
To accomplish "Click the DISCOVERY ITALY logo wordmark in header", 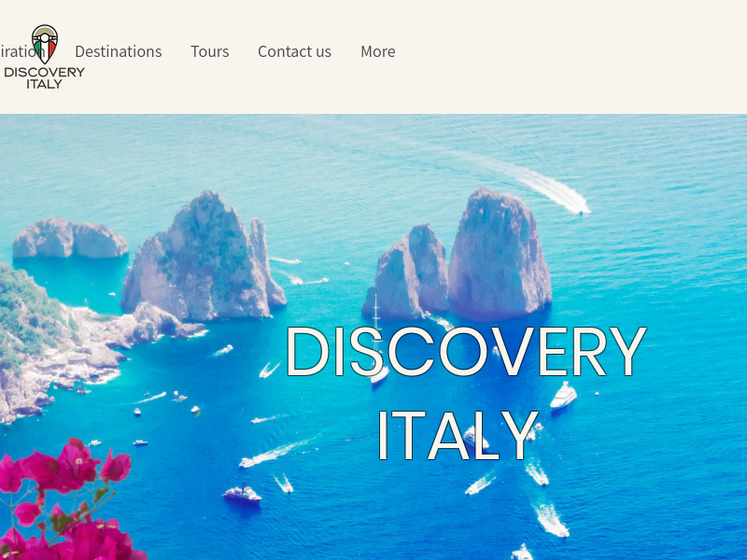I will (44, 77).
